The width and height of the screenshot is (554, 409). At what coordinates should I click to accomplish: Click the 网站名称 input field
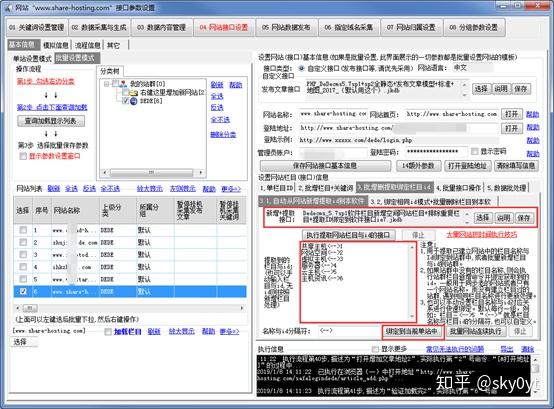tap(333, 114)
